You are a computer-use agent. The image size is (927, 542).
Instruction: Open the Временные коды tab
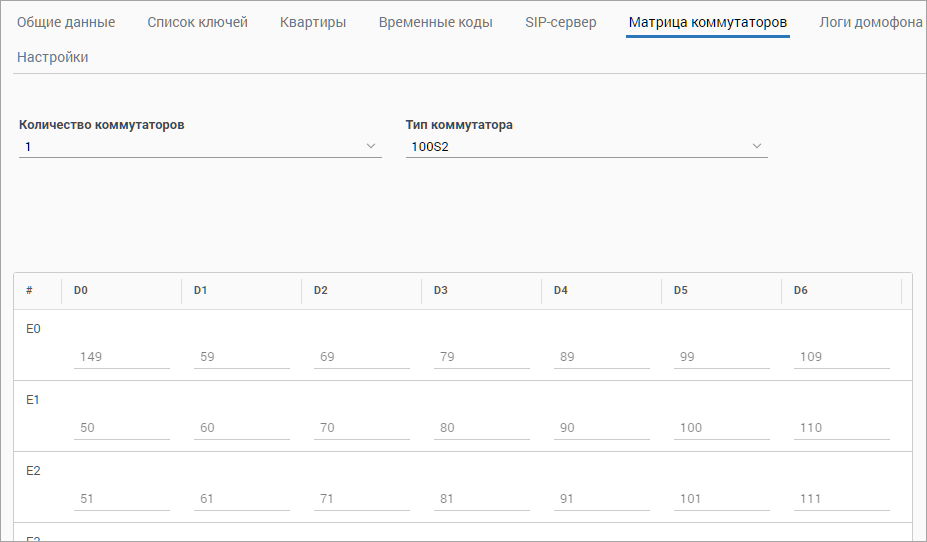click(x=435, y=22)
